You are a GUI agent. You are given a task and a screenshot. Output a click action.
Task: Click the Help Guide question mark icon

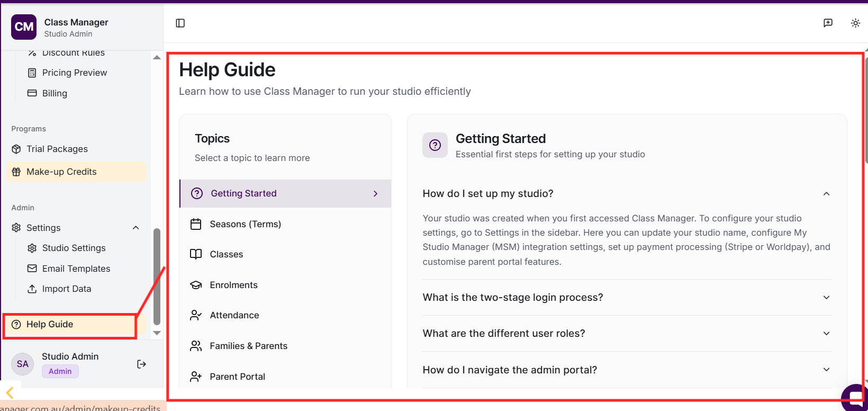16,325
